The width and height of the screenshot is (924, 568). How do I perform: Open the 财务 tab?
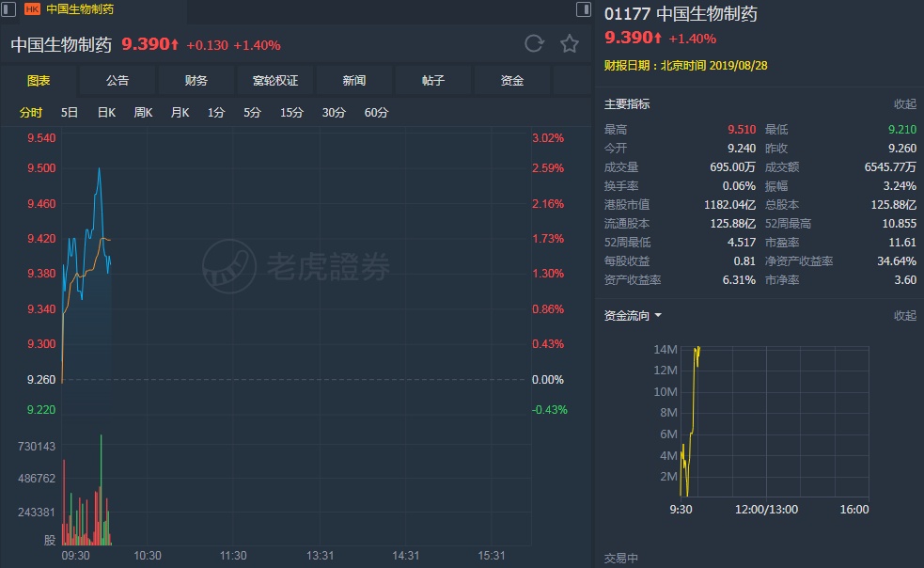[196, 81]
